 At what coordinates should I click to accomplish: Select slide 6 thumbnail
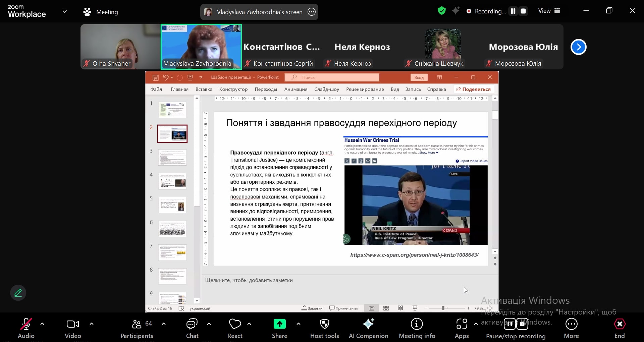coord(172,229)
